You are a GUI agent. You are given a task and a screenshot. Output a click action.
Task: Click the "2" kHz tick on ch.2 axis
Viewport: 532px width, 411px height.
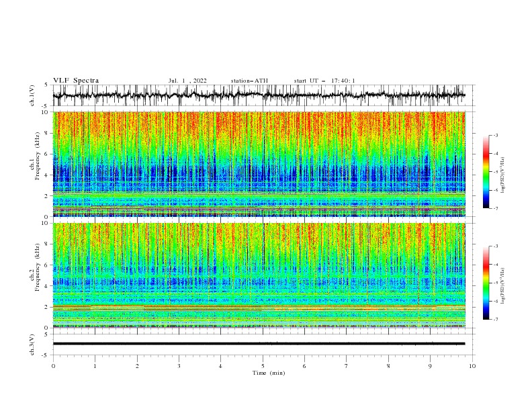click(x=47, y=307)
